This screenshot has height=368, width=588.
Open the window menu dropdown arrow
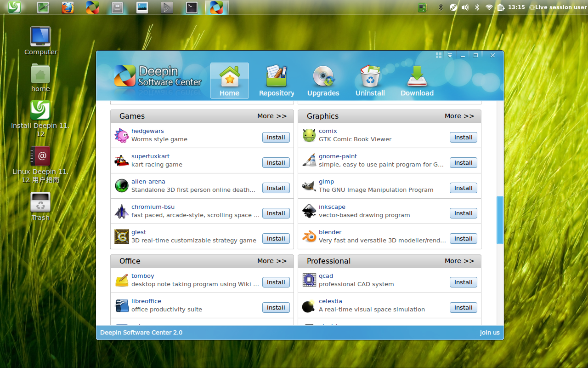[x=450, y=55]
